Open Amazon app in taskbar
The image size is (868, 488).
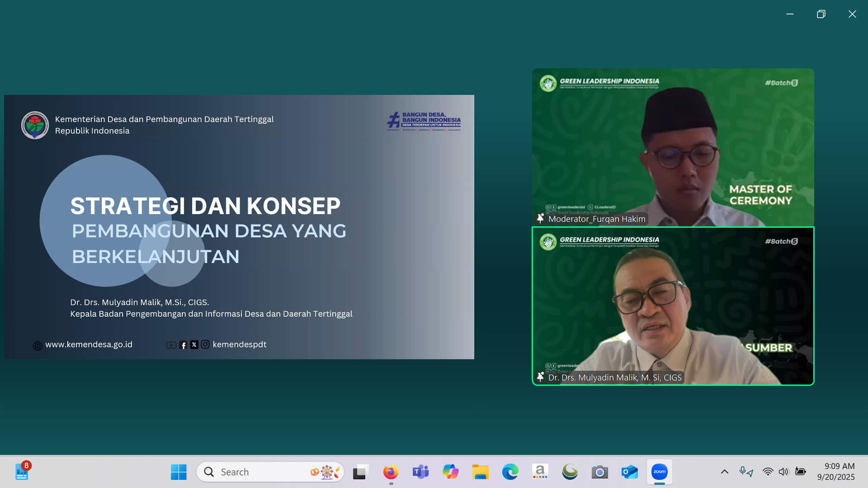pyautogui.click(x=540, y=472)
